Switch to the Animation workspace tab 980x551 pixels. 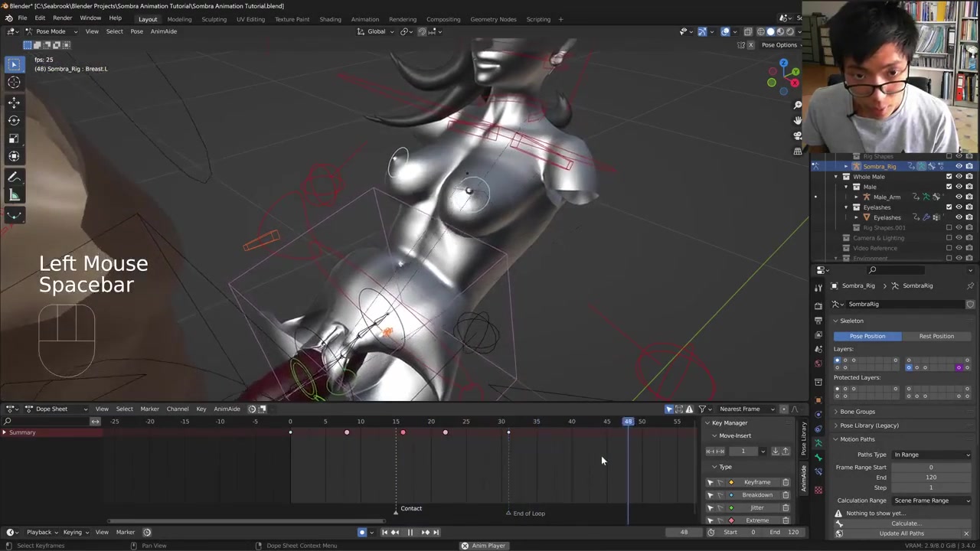(364, 19)
